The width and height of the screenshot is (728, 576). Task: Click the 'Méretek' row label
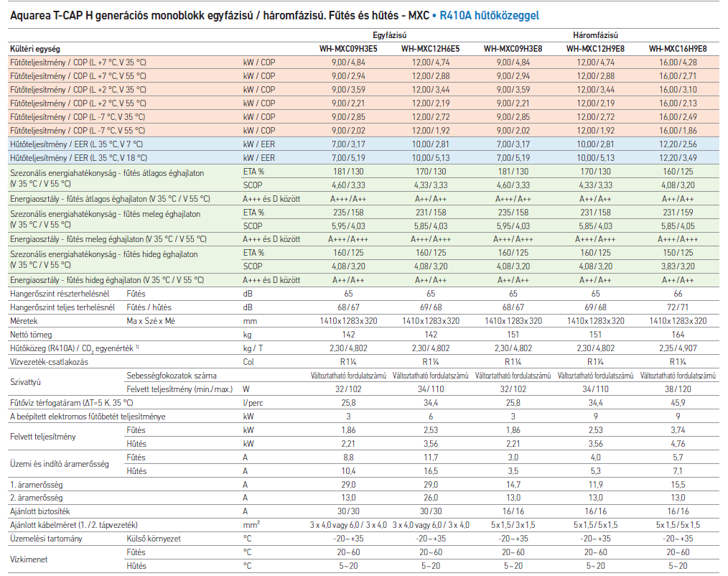pyautogui.click(x=24, y=321)
